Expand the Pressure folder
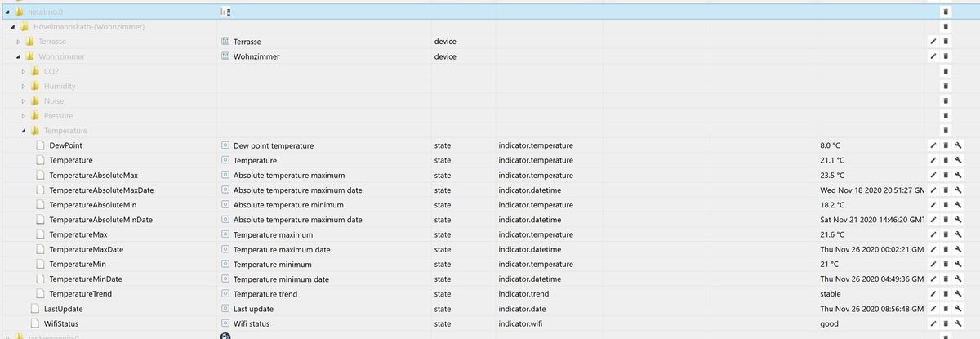 point(24,115)
